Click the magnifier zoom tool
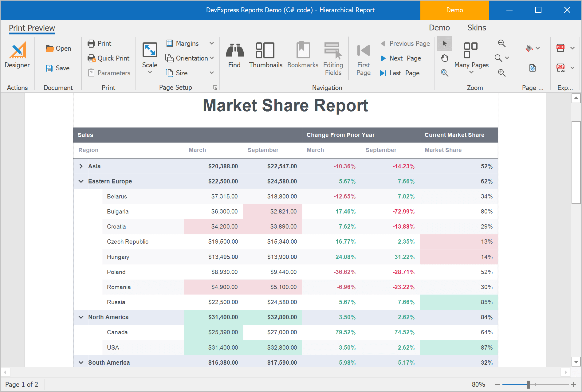 tap(444, 73)
